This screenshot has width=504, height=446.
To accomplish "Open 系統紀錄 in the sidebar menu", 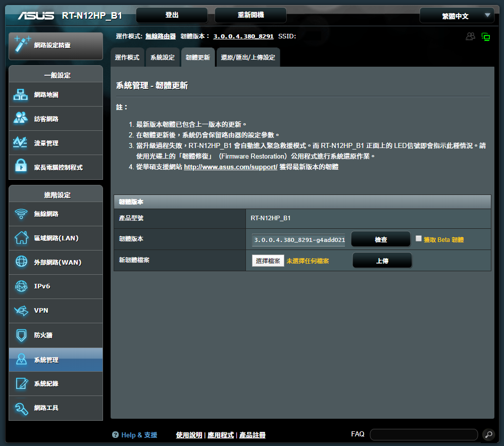I will point(56,383).
